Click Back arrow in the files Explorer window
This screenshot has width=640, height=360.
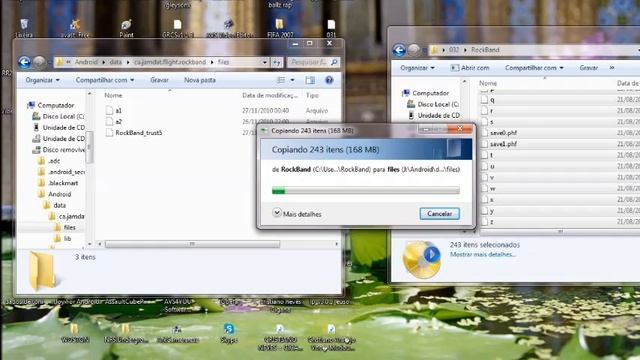[x=24, y=62]
